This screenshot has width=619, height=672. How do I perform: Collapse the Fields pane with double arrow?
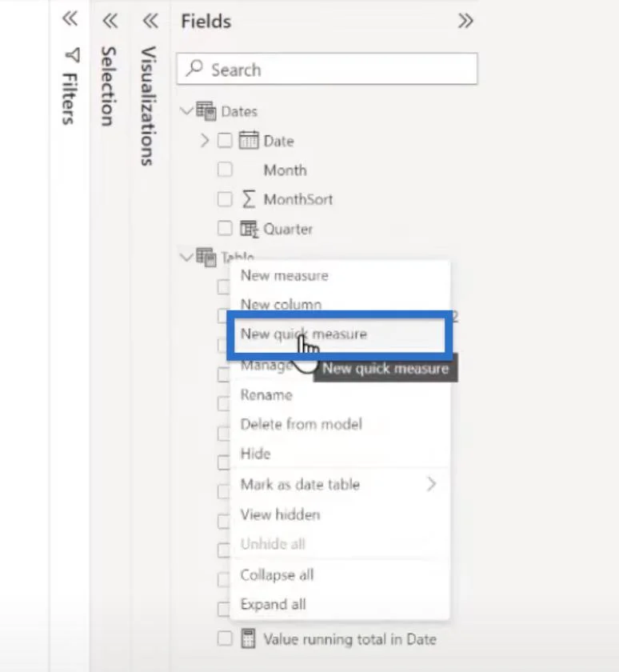coord(465,21)
